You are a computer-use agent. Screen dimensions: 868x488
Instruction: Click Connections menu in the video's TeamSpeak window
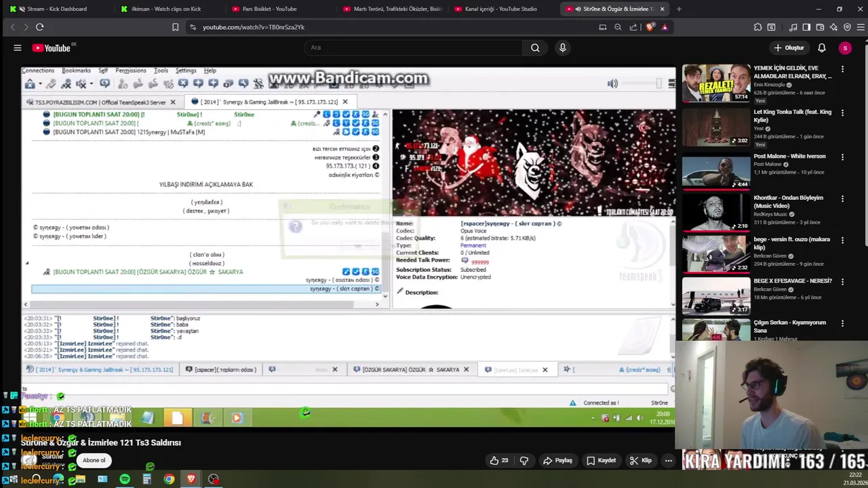point(38,70)
